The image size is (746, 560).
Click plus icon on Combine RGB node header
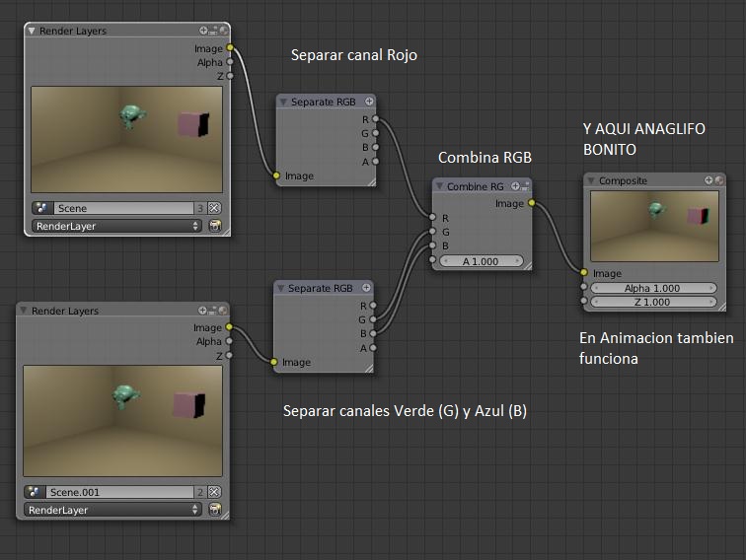tap(515, 186)
